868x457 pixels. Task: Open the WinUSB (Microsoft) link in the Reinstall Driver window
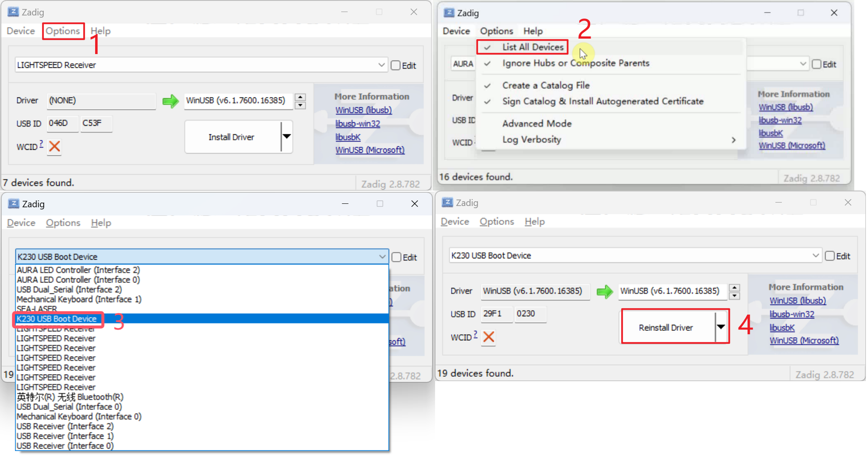pyautogui.click(x=804, y=340)
